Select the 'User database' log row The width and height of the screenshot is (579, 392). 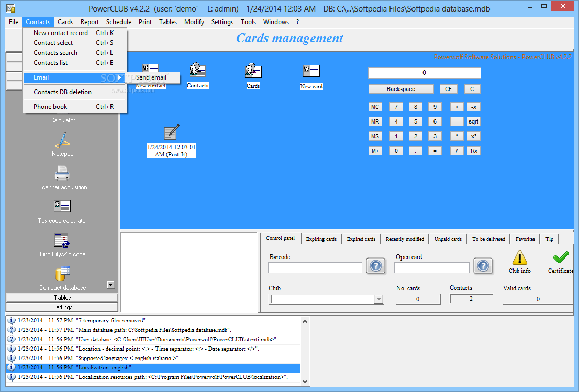pyautogui.click(x=153, y=339)
